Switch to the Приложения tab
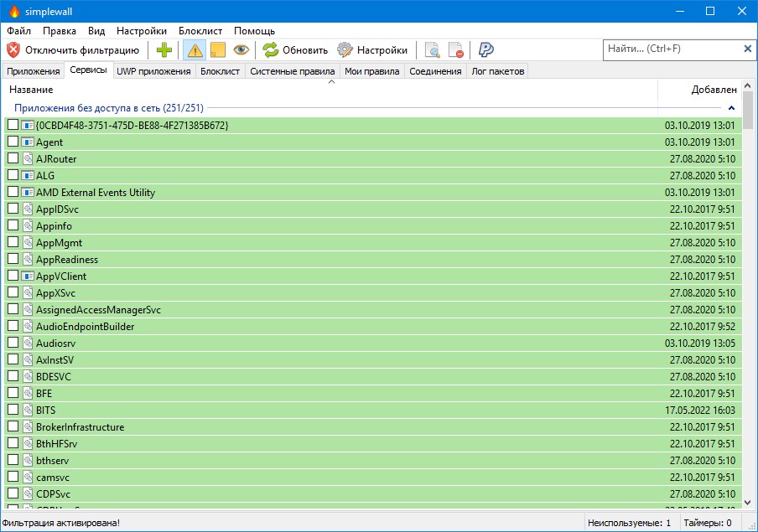Image resolution: width=758 pixels, height=532 pixels. (34, 71)
